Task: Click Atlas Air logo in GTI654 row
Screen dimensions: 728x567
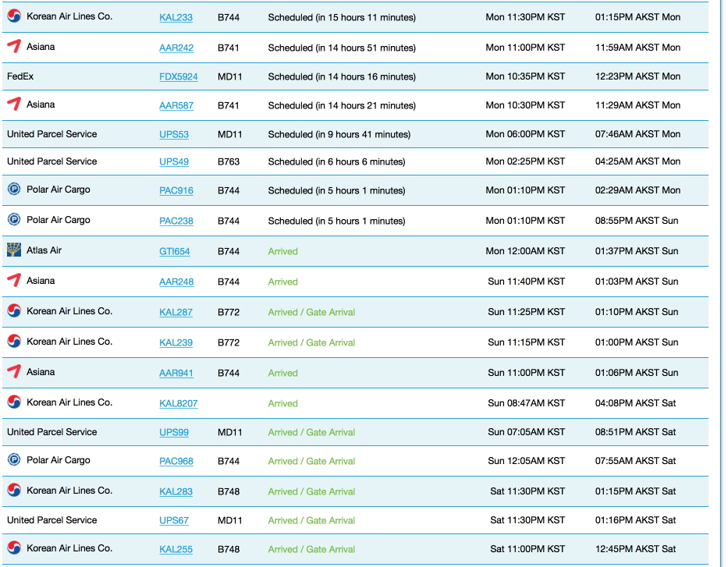Action: 14,250
